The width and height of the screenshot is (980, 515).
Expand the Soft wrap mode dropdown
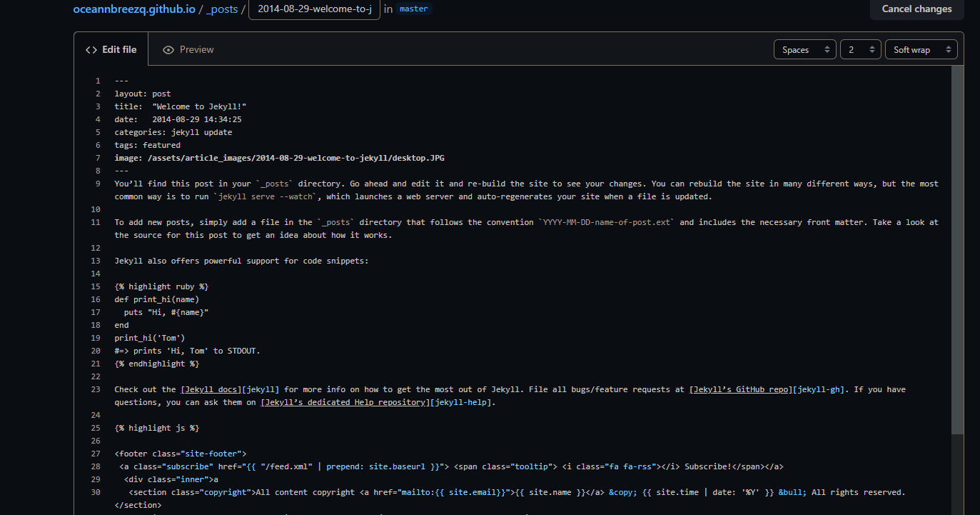[921, 50]
